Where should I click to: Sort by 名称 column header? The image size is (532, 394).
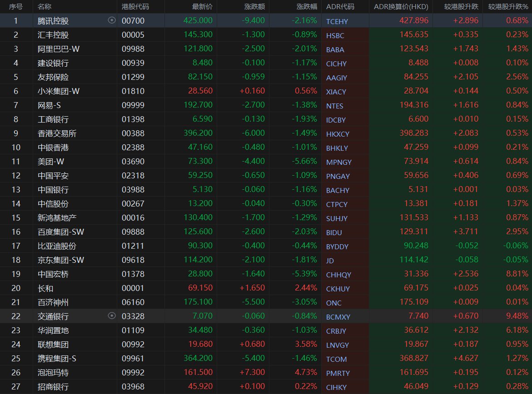pyautogui.click(x=45, y=6)
